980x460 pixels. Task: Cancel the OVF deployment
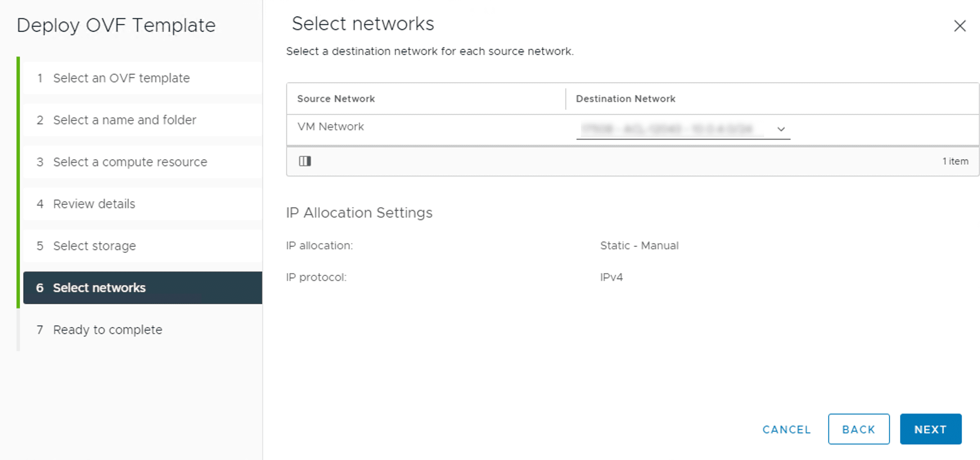point(786,430)
